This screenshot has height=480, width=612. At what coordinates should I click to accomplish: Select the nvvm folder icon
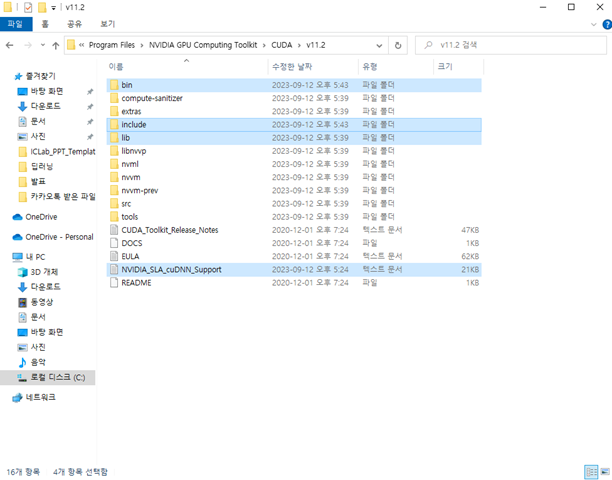[114, 177]
